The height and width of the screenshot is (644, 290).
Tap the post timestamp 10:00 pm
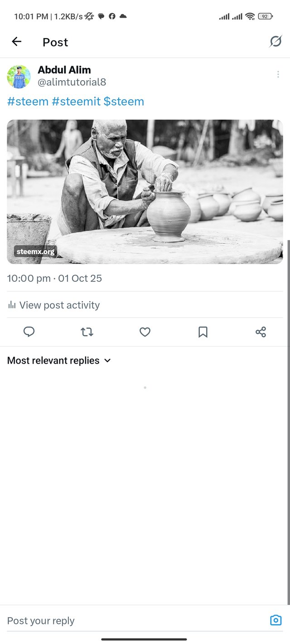(29, 278)
